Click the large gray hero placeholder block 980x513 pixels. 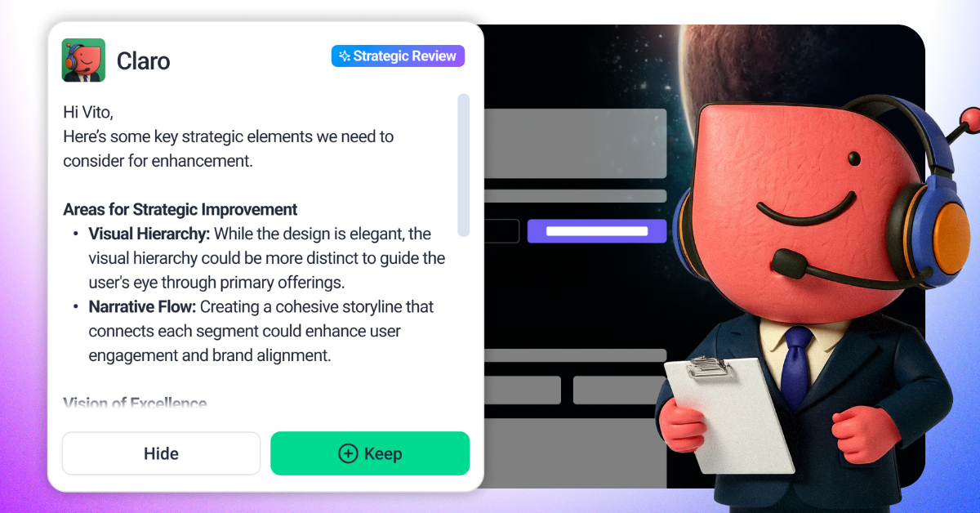click(576, 143)
